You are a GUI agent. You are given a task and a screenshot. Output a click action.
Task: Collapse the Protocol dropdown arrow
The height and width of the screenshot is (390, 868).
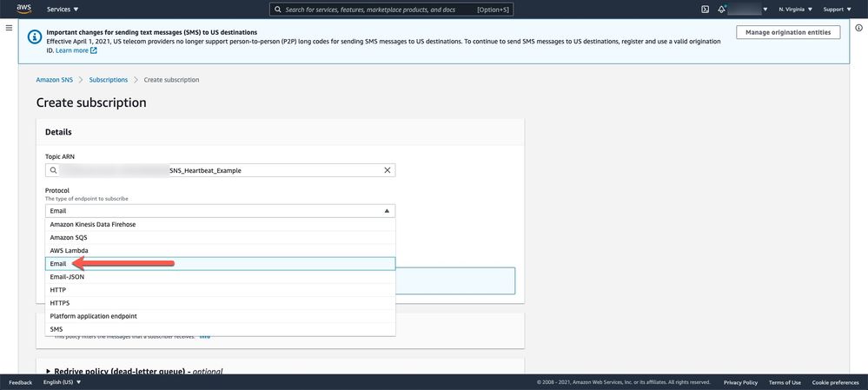(387, 211)
